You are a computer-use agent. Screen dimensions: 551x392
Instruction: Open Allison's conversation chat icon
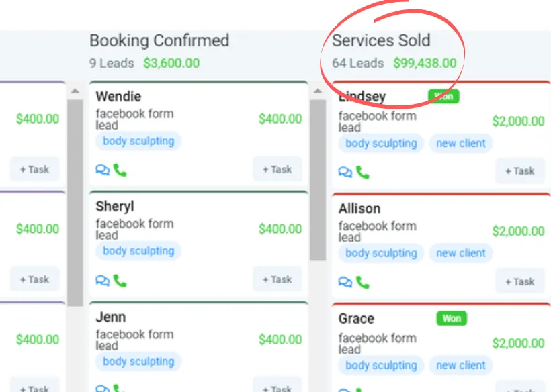(x=345, y=283)
